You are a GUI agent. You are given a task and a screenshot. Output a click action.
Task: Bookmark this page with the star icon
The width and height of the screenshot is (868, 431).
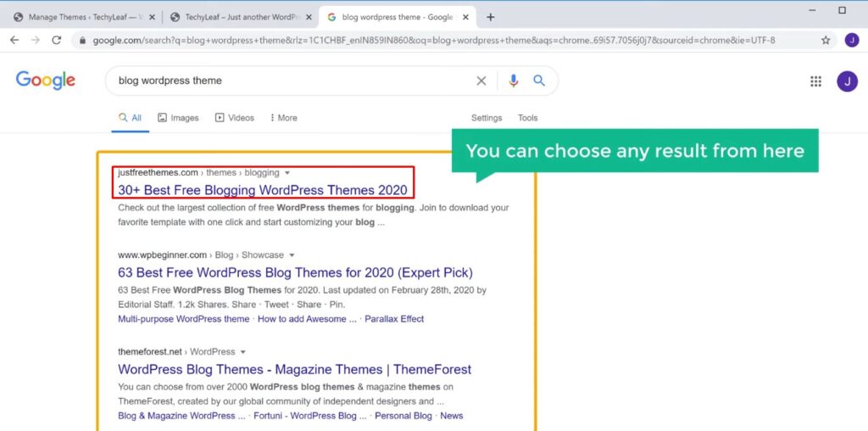[826, 40]
